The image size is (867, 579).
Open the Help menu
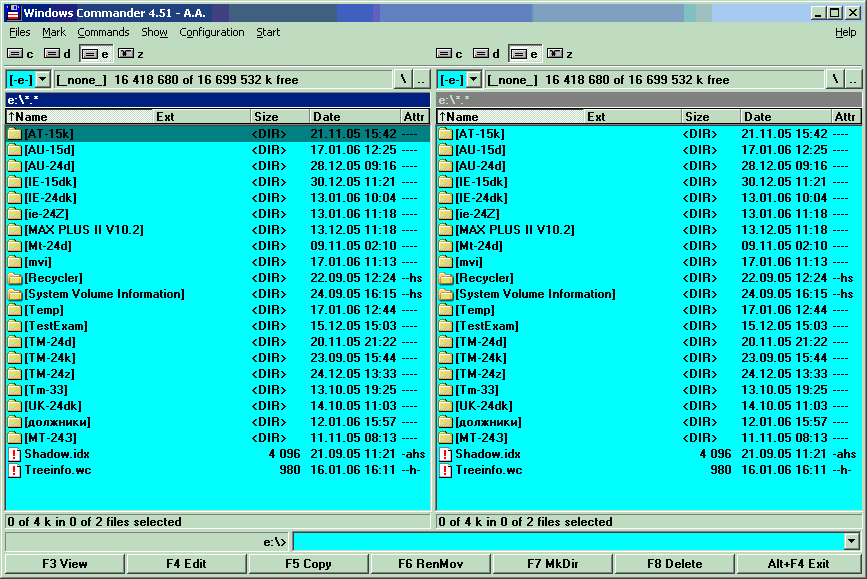pos(845,32)
